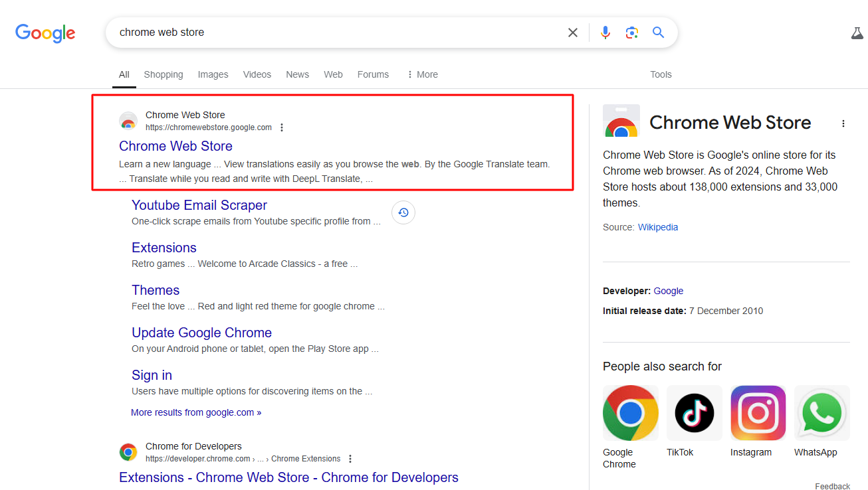The width and height of the screenshot is (868, 490).
Task: Open the three-dot menu for the first result
Action: 282,127
